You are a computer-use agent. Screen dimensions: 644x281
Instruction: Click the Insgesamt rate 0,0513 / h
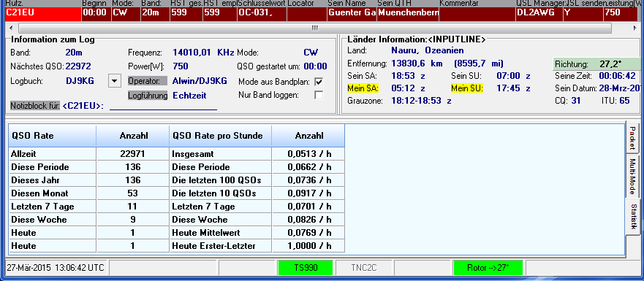click(308, 154)
